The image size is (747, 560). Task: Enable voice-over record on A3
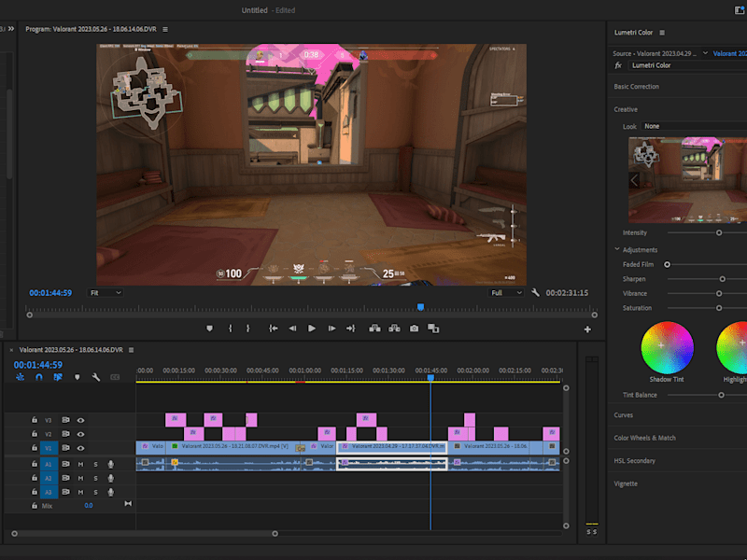(110, 492)
